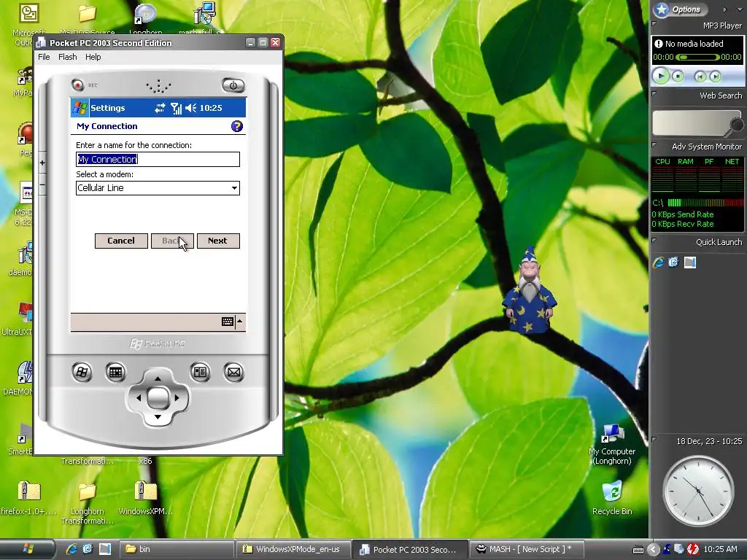The height and width of the screenshot is (560, 747).
Task: Click the emulator power button
Action: point(233,85)
